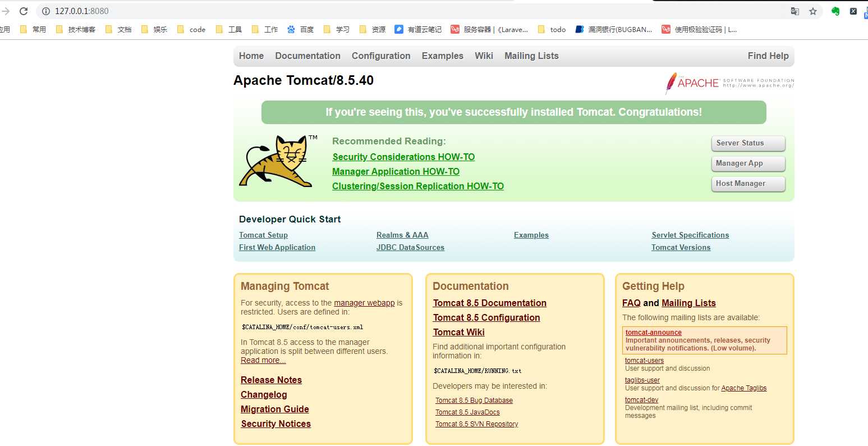Open the Migration Guide link
Screen dimensions: 868x446
[x=275, y=409]
